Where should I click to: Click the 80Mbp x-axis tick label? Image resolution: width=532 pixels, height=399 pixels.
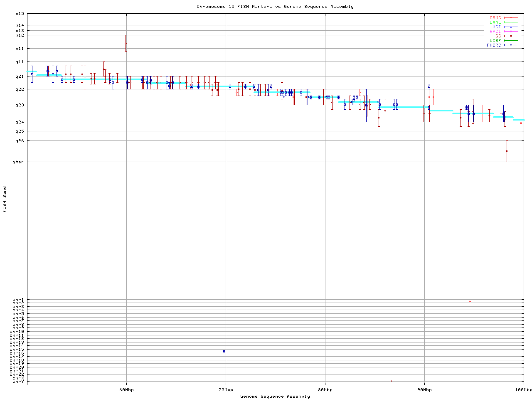325,389
